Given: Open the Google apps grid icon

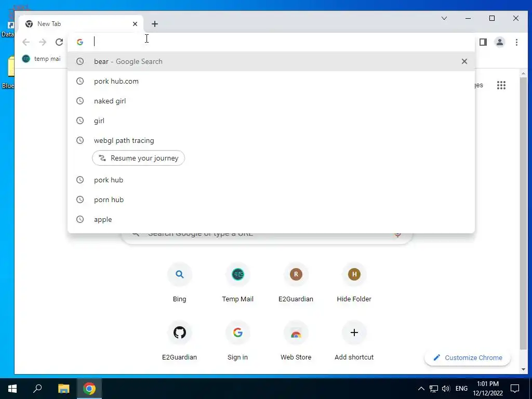Looking at the screenshot, I should pyautogui.click(x=501, y=85).
